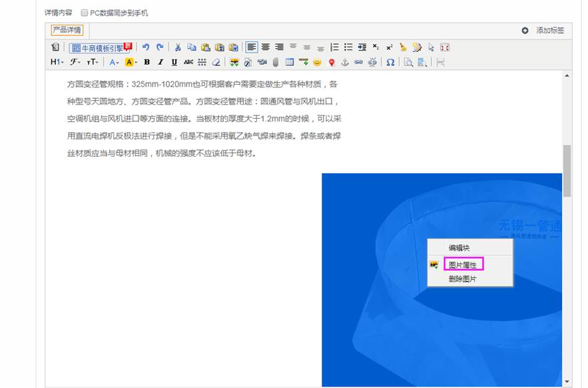Viewport: 588px width, 388px height.
Task: Redo the last edit
Action: pyautogui.click(x=160, y=47)
